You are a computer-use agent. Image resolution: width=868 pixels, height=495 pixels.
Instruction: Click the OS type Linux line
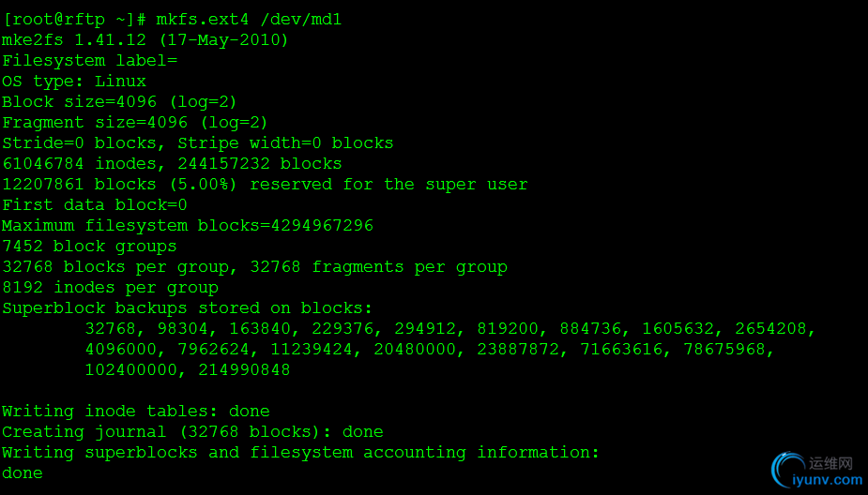pos(74,82)
